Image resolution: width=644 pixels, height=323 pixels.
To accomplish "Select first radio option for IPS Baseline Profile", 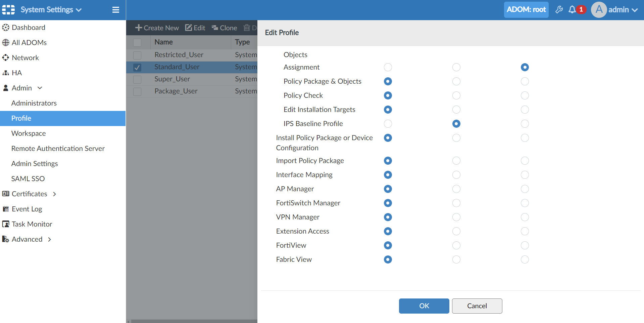I will coord(388,124).
